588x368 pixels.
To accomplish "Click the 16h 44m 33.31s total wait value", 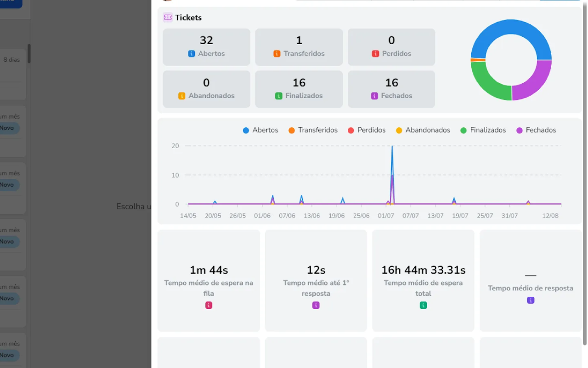I will click(x=423, y=270).
